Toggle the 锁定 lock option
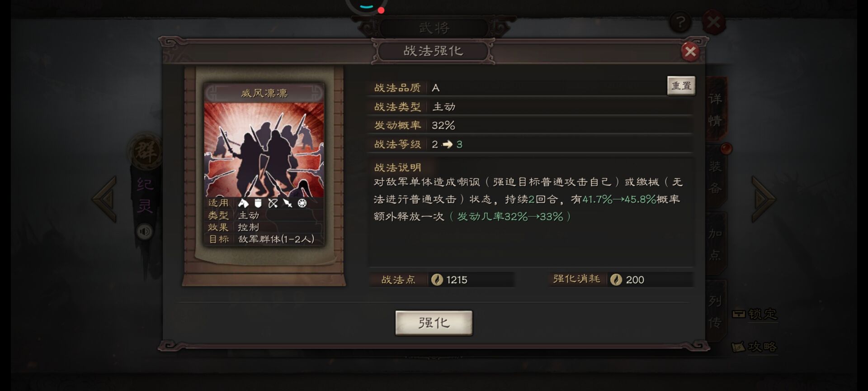The image size is (868, 391). tap(755, 314)
